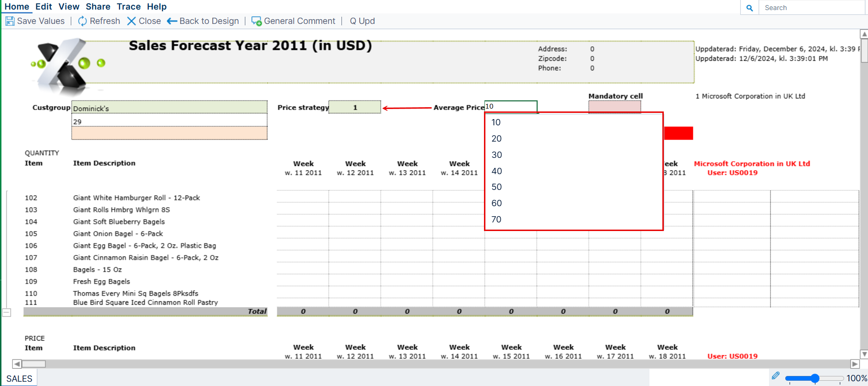This screenshot has height=386, width=868.
Task: Click item 109 Fresh Egg Bagels
Action: pos(101,282)
